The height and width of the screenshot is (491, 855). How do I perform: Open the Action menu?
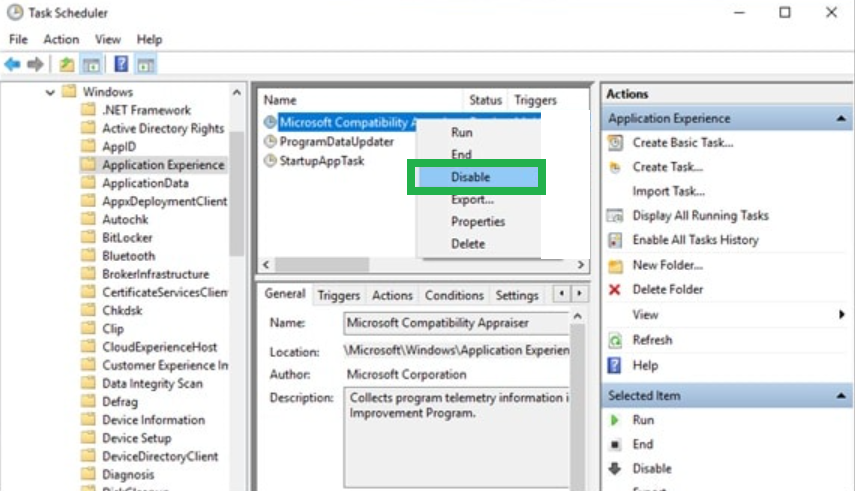point(61,39)
